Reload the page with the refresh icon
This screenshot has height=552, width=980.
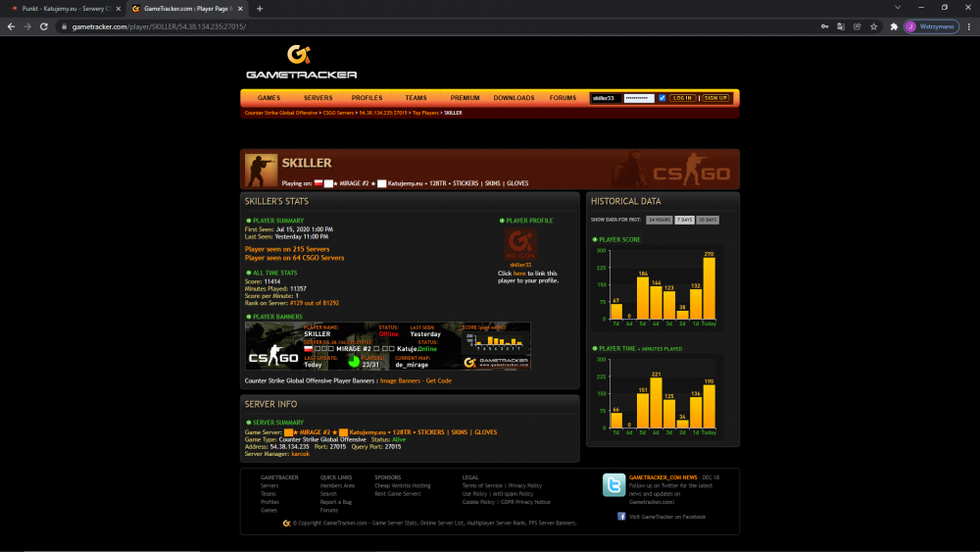(44, 26)
